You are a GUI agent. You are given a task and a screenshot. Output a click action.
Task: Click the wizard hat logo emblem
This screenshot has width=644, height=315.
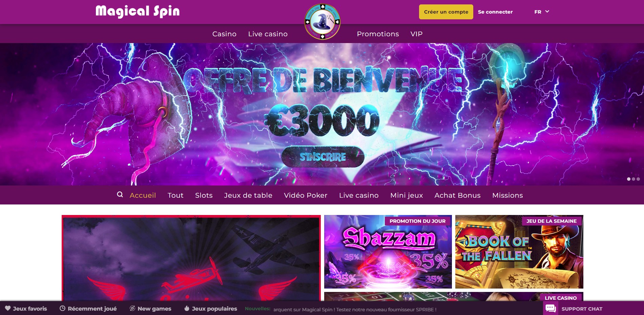tap(322, 21)
